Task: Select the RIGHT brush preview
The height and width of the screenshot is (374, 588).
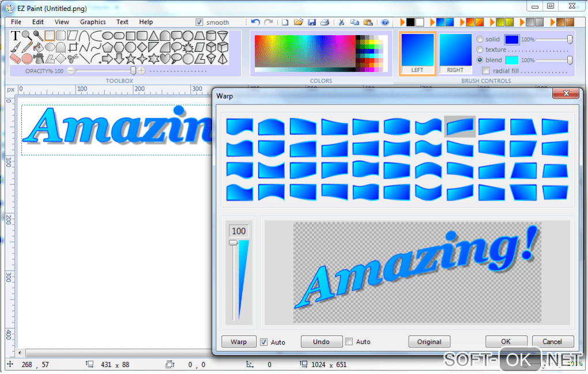Action: 455,53
